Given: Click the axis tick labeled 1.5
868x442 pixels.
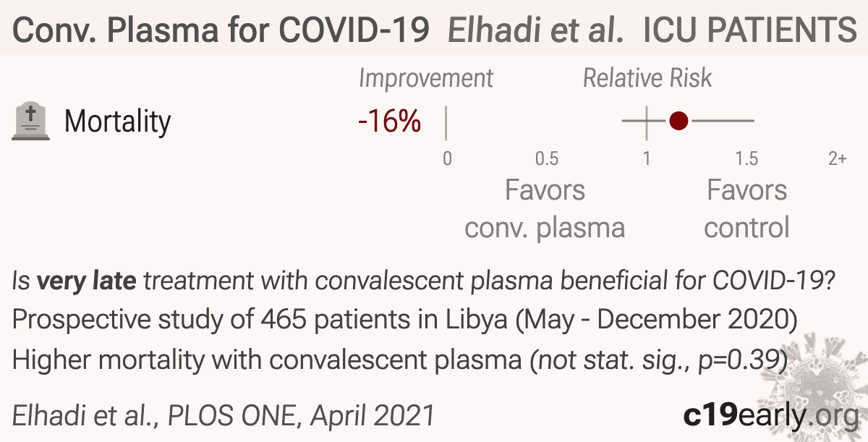Looking at the screenshot, I should coord(746,158).
